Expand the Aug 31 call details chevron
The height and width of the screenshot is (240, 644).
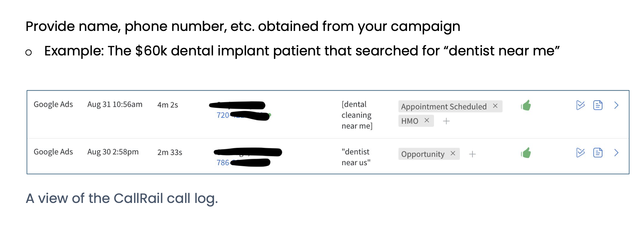pos(616,105)
